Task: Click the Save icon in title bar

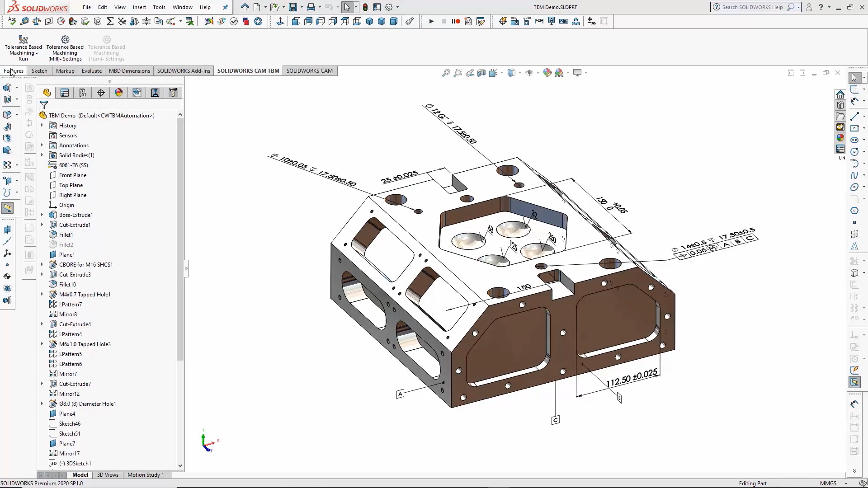Action: coord(293,7)
